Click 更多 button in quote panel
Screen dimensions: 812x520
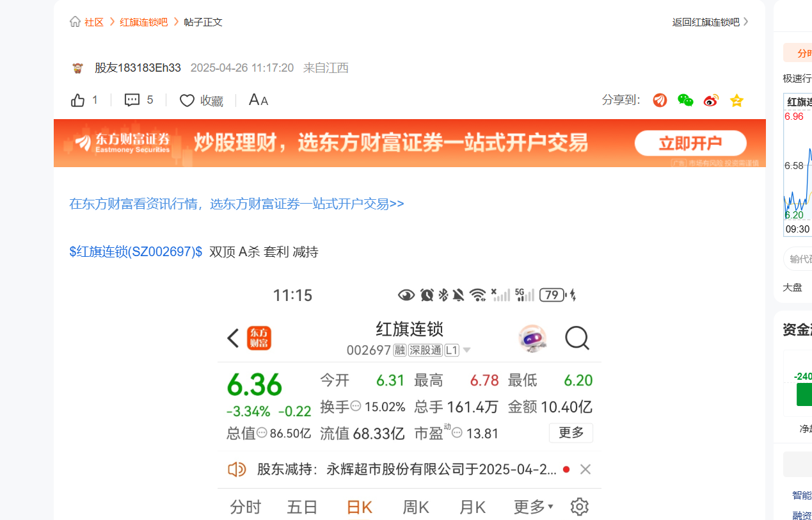[x=571, y=432]
